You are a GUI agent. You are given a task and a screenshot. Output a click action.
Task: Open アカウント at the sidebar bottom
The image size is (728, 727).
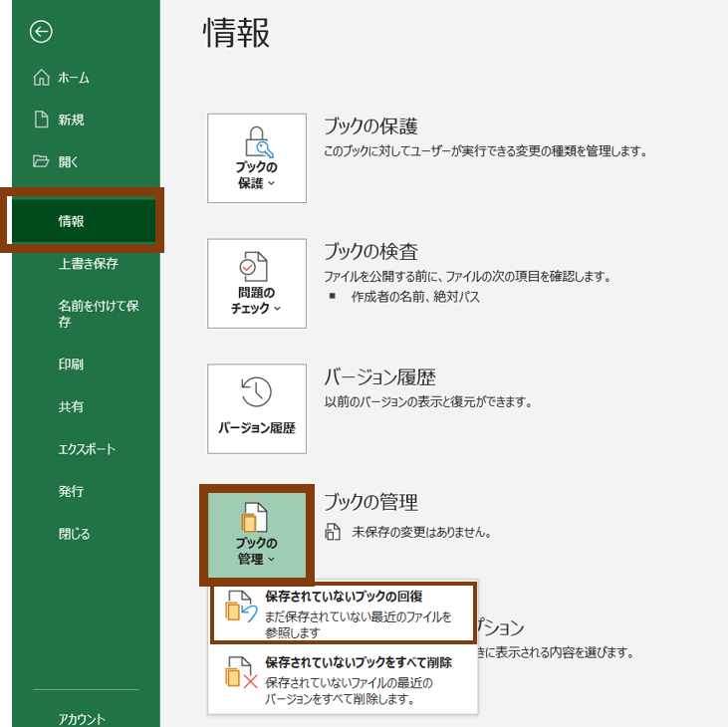point(82,717)
